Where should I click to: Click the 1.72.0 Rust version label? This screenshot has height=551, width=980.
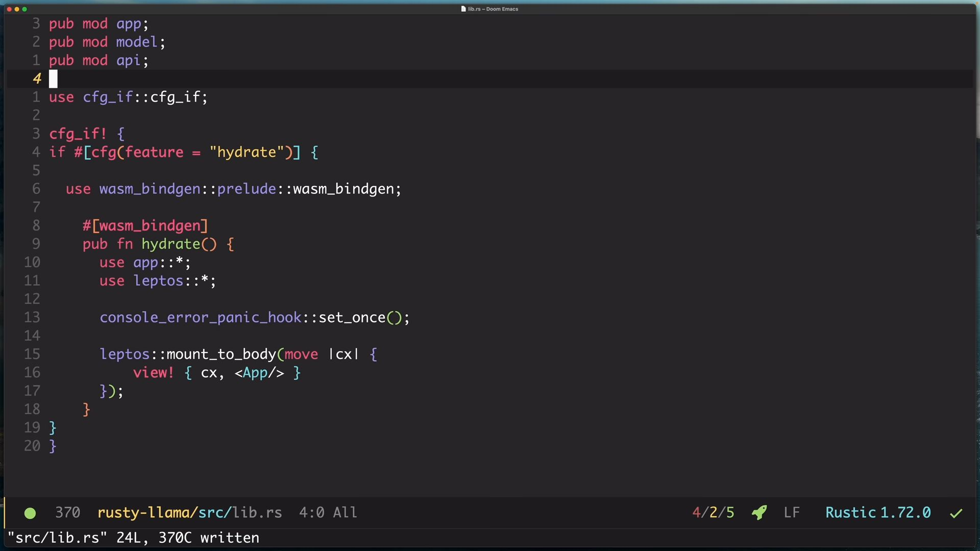click(x=905, y=512)
